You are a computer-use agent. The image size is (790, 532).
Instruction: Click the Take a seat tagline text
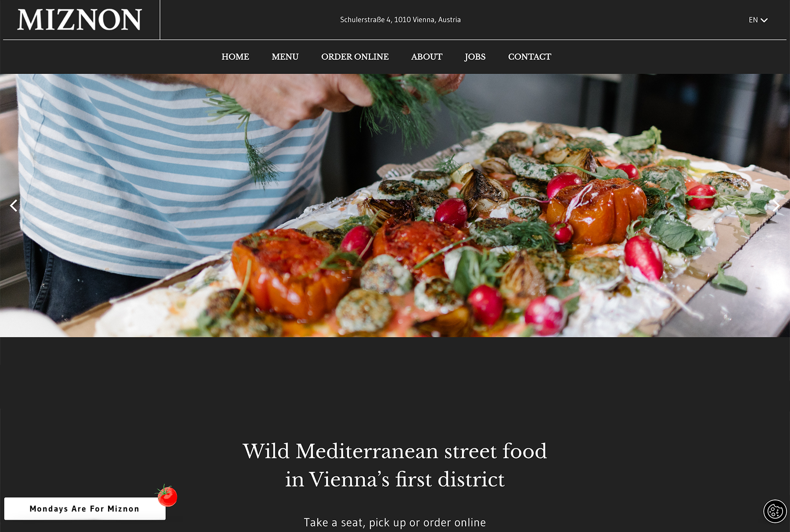pos(395,522)
